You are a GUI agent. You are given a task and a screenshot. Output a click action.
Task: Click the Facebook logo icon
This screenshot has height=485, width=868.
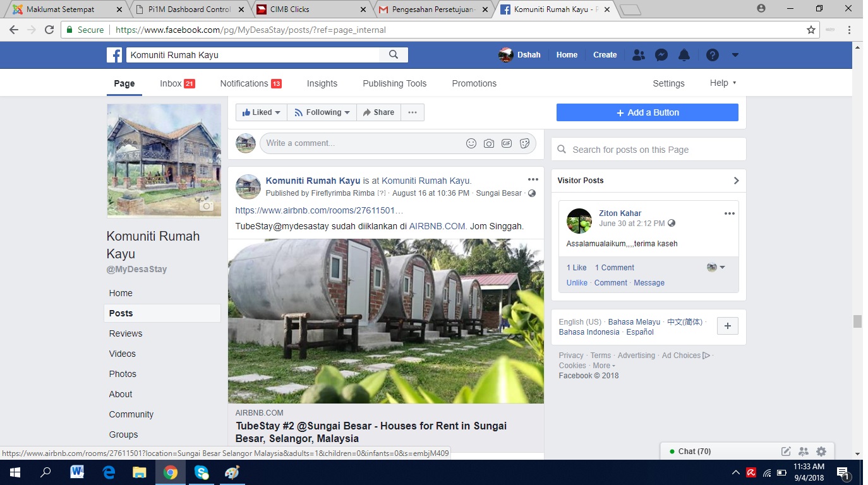(x=114, y=55)
